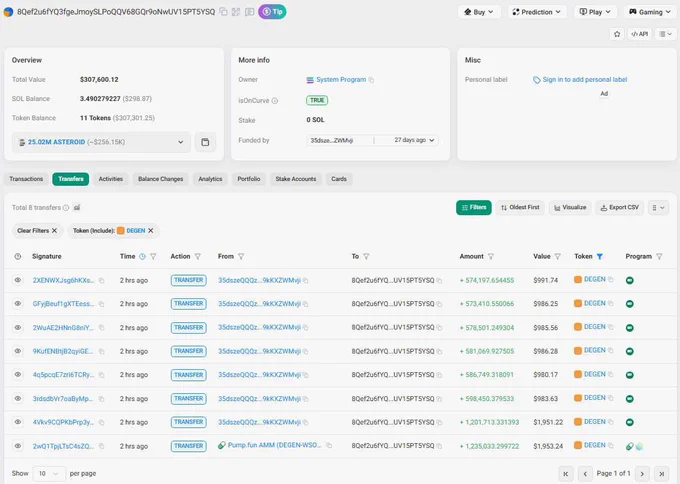Image resolution: width=680 pixels, height=484 pixels.
Task: Preview transaction 2wQ1TpjLTsC4sZQ with eye icon
Action: [17, 445]
